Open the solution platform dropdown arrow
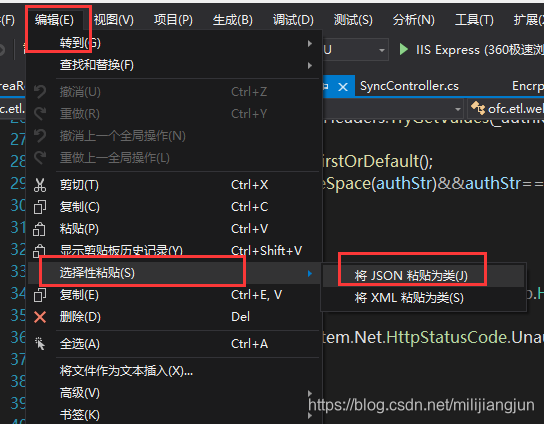544x424 pixels. pos(382,50)
